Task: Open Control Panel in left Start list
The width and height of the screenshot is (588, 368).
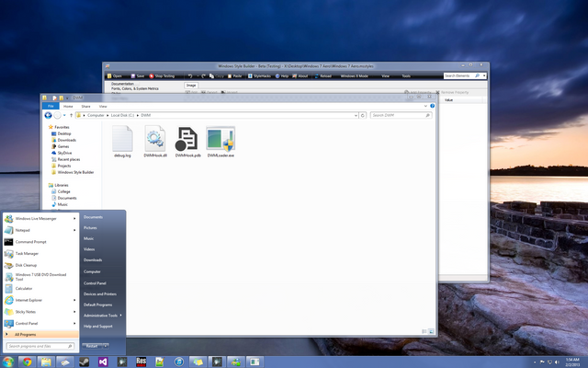Action: tap(40, 323)
